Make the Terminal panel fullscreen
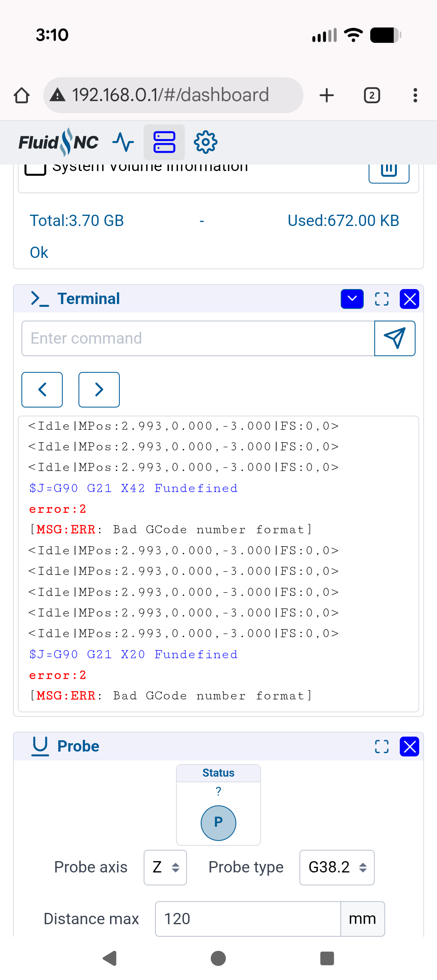 coord(382,299)
